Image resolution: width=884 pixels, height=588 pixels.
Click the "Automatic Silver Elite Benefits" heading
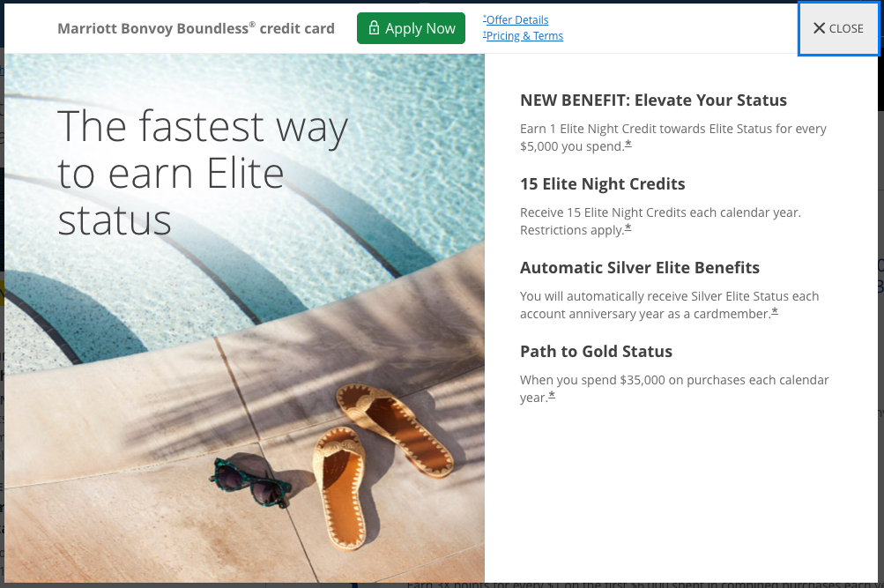639,267
